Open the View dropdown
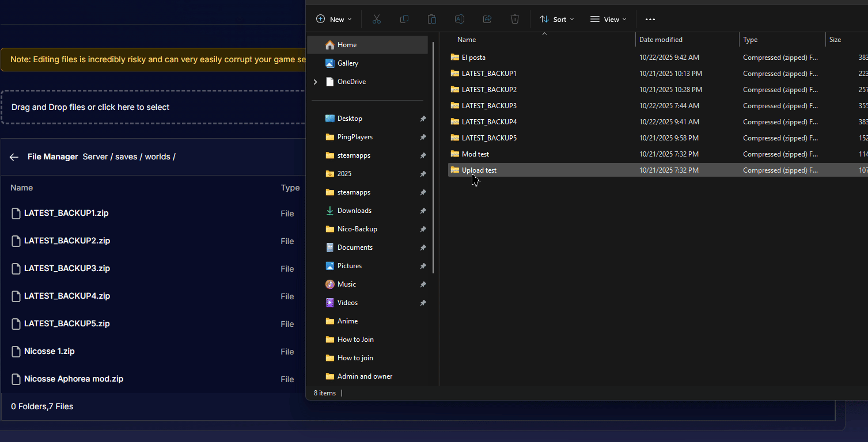 608,19
